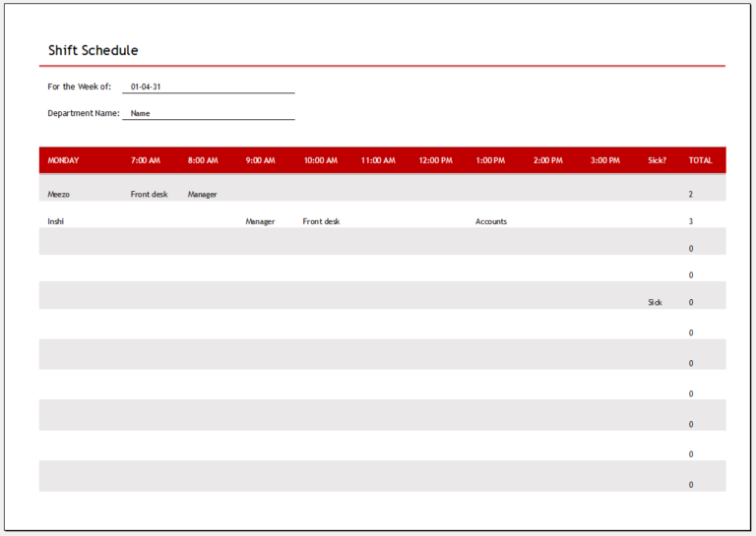The width and height of the screenshot is (756, 536).
Task: Edit the week date field 01-04-31
Action: pyautogui.click(x=209, y=87)
